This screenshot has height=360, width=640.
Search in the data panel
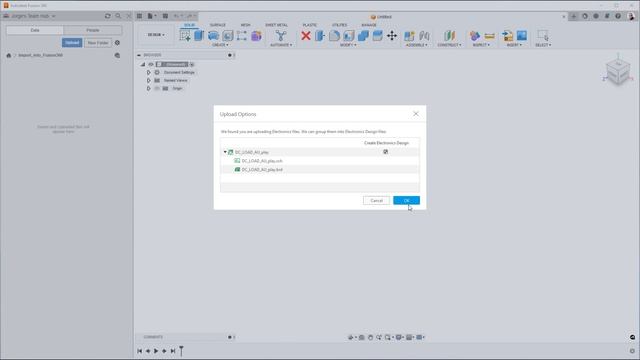click(118, 16)
